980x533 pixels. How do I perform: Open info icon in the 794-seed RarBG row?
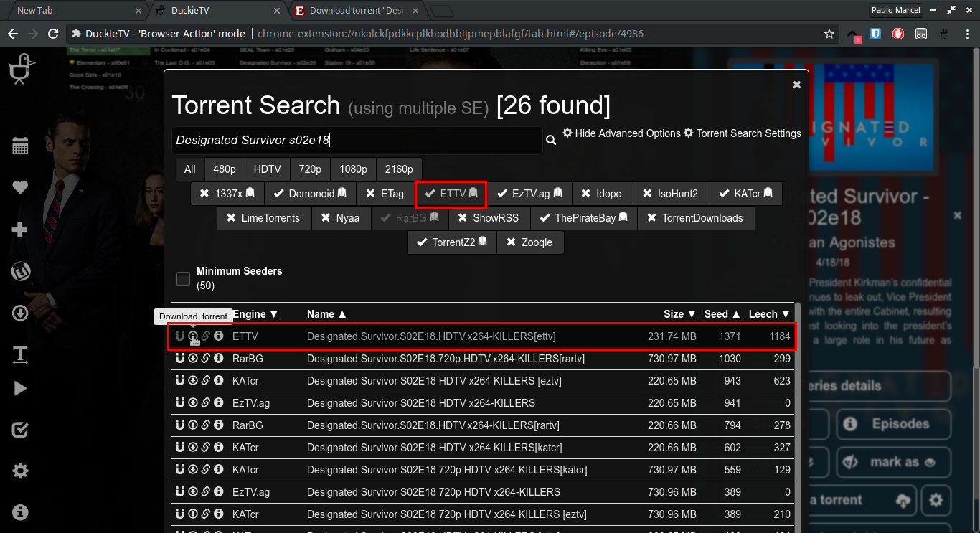[x=219, y=425]
